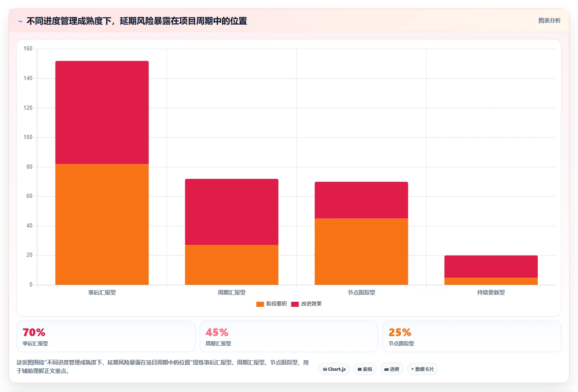Screen dimensions: 578x392
Task: Toggle the 阶段累积 legend item
Action: [x=271, y=304]
